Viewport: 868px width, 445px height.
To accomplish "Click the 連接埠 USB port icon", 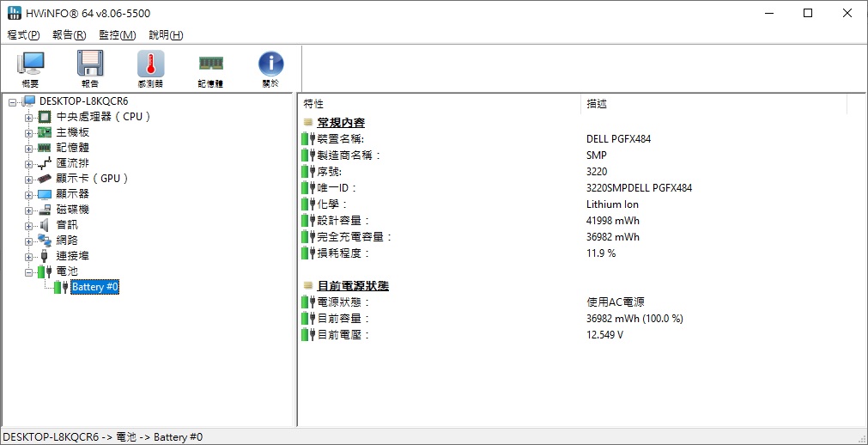I will [45, 256].
